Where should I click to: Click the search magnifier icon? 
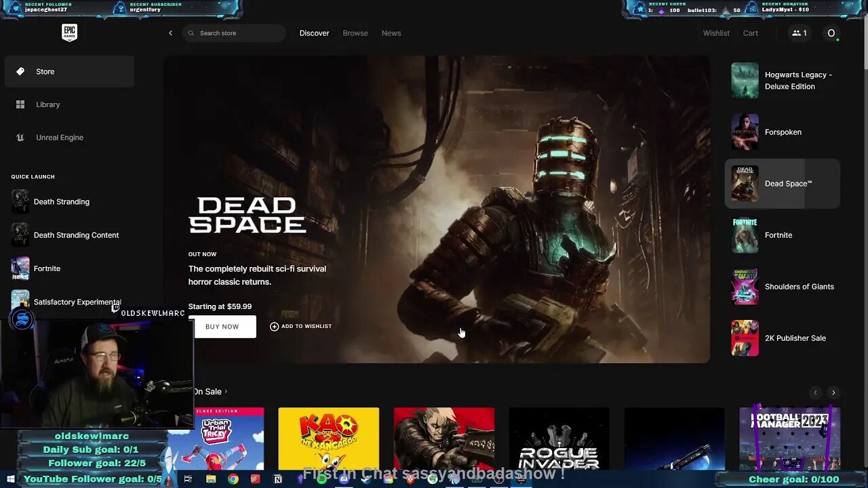pos(191,33)
